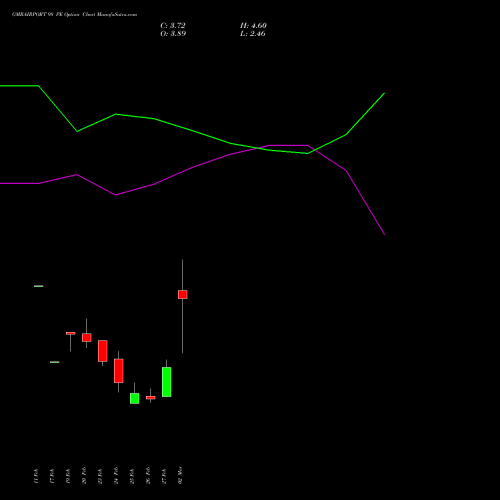This screenshot has height=500, width=500.
Task: Click the flat green mark for 17 Feb
Action: coord(54,362)
